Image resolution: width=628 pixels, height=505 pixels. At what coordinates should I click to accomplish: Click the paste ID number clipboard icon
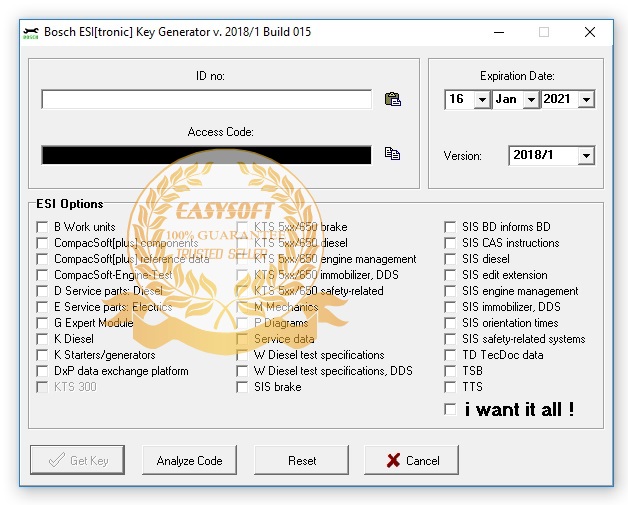pyautogui.click(x=392, y=99)
